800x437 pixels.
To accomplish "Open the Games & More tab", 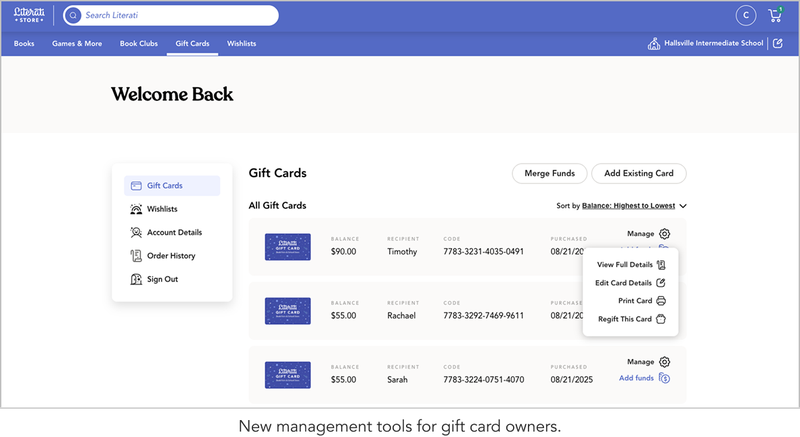I will (x=77, y=44).
